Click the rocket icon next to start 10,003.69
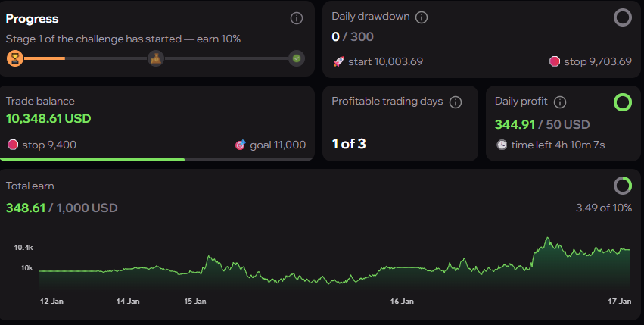This screenshot has width=644, height=325. pyautogui.click(x=339, y=61)
